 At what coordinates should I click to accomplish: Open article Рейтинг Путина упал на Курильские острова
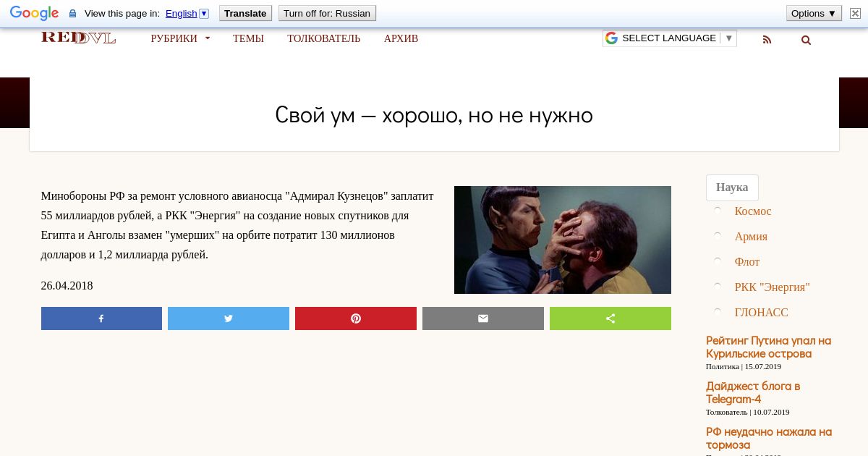click(768, 347)
